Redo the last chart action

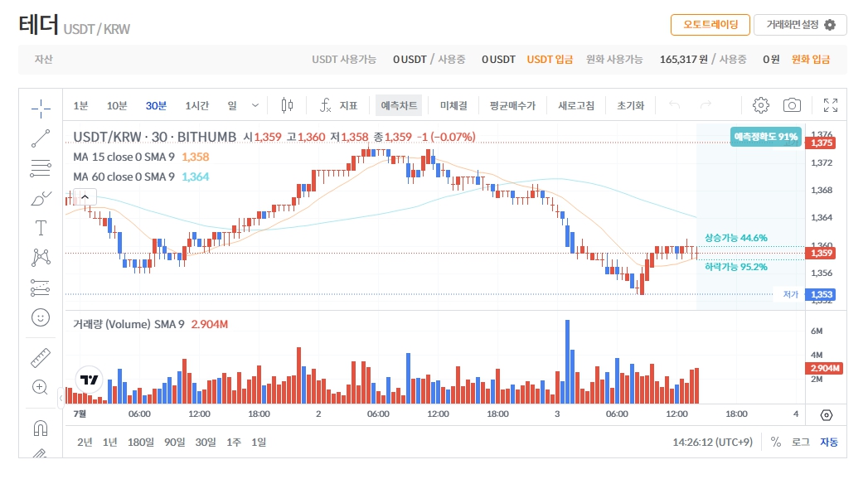click(x=706, y=104)
